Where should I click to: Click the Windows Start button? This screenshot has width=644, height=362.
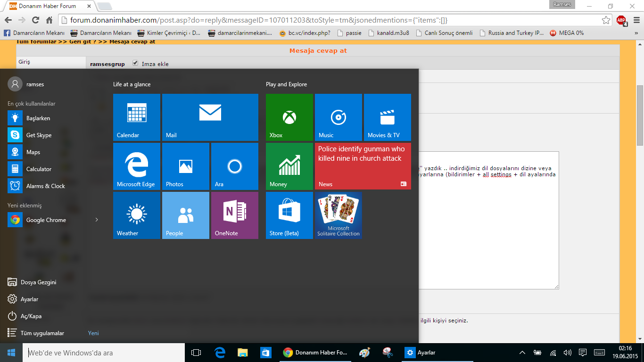tap(11, 353)
